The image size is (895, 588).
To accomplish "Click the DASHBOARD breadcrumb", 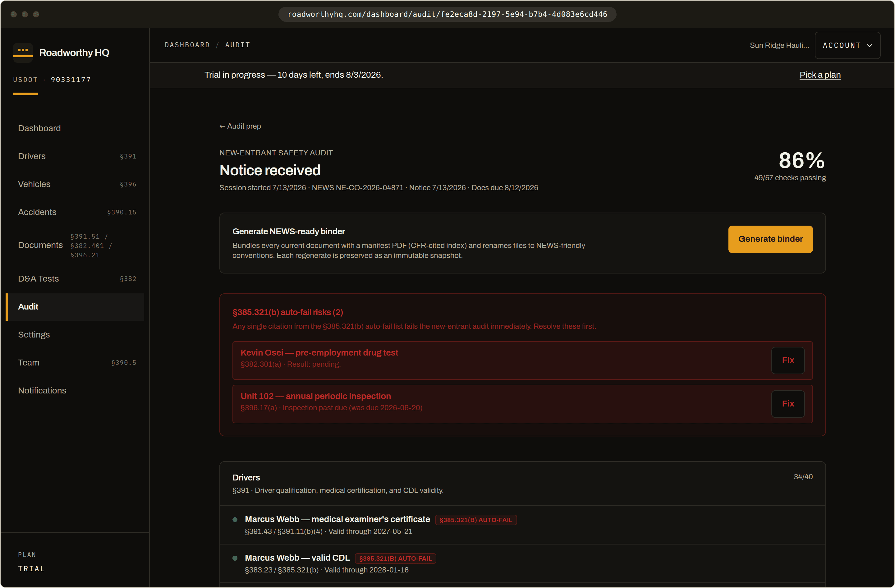I will pyautogui.click(x=187, y=45).
